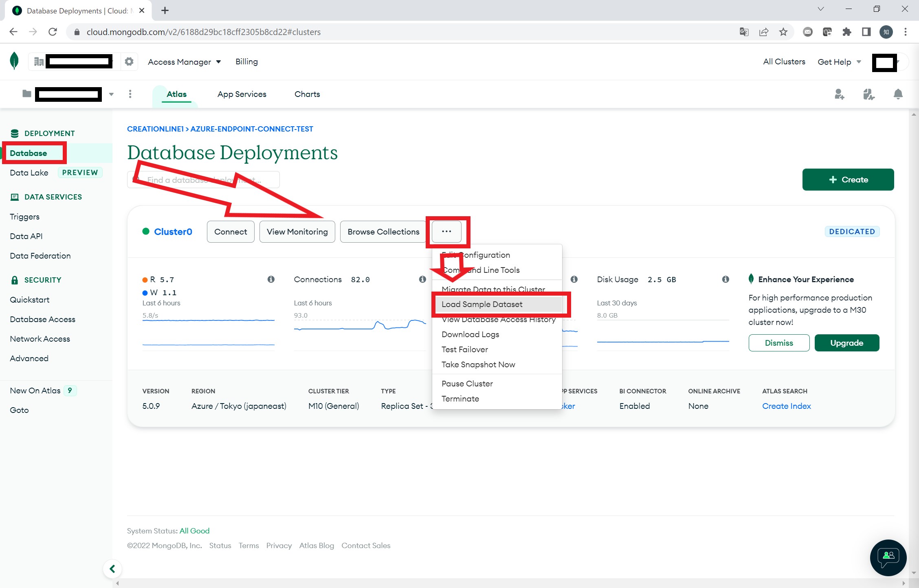Show info for read/write operations chart
Screen dimensions: 919x588
pos(271,279)
